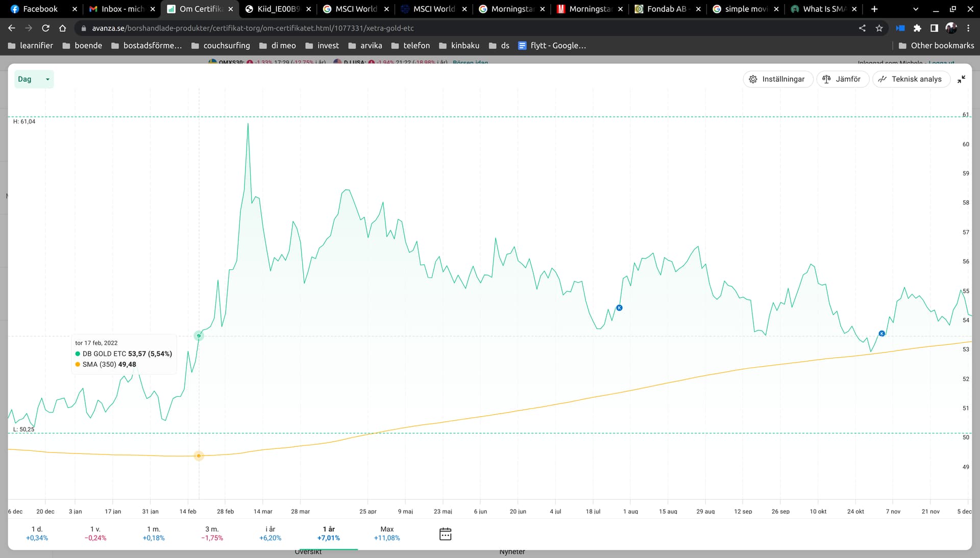Click the browser share icon

tap(862, 28)
